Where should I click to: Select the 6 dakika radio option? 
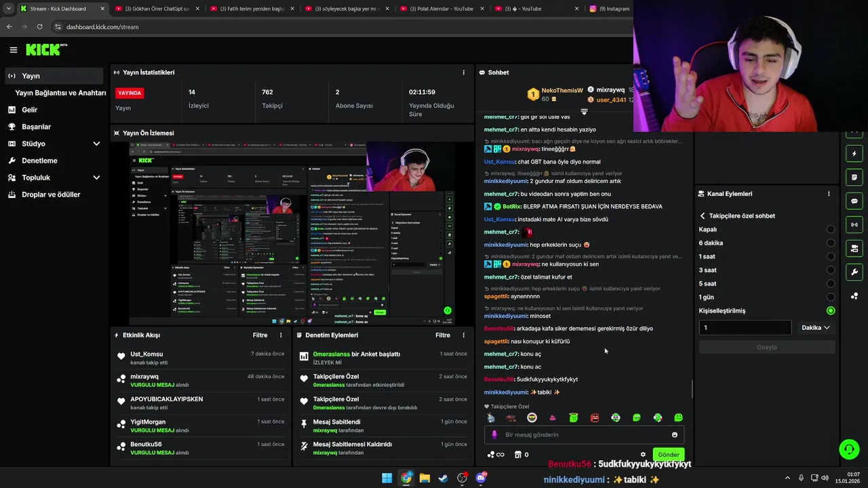pyautogui.click(x=831, y=243)
